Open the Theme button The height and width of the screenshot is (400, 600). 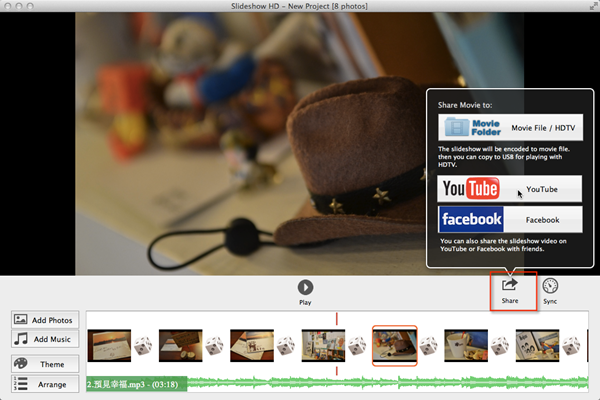click(45, 364)
